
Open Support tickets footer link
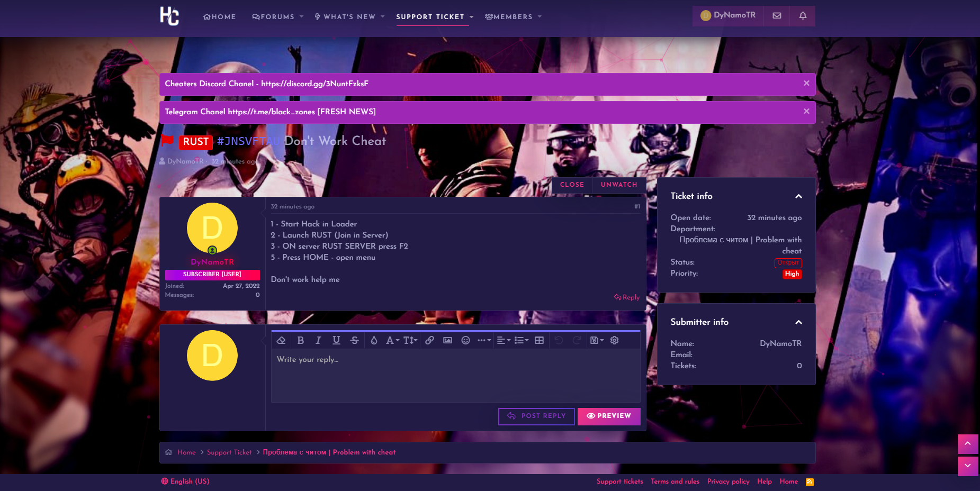(x=620, y=481)
